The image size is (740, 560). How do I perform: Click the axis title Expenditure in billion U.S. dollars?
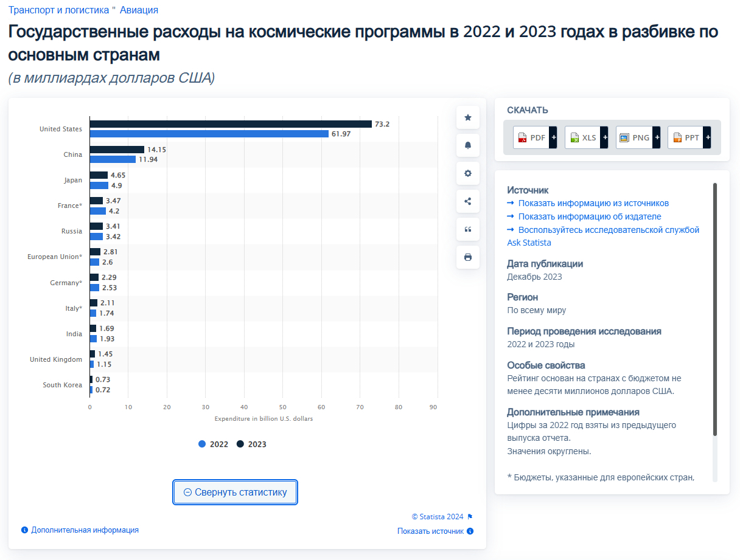pos(264,418)
